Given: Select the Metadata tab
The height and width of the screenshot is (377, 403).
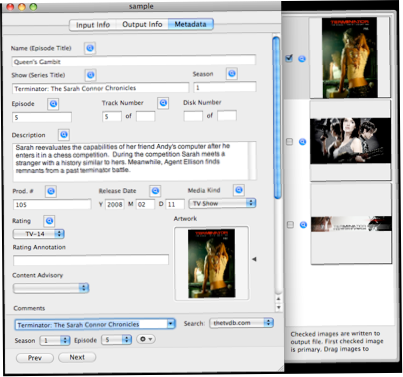Looking at the screenshot, I should (190, 24).
